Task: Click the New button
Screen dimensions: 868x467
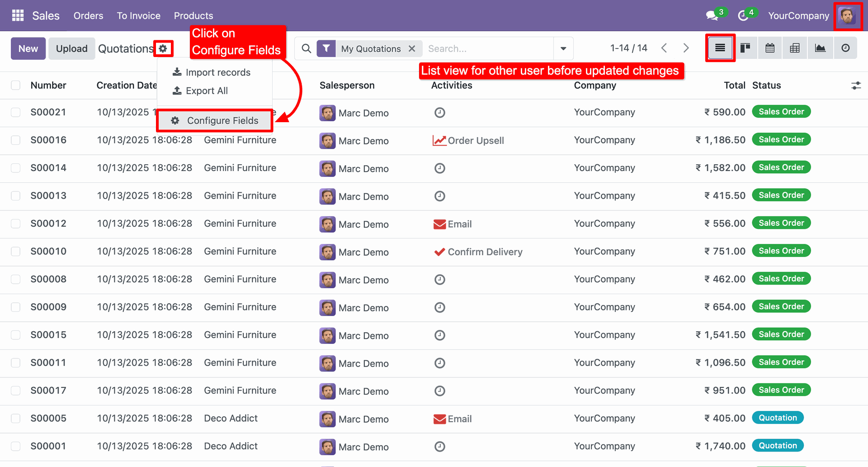Action: pos(28,48)
